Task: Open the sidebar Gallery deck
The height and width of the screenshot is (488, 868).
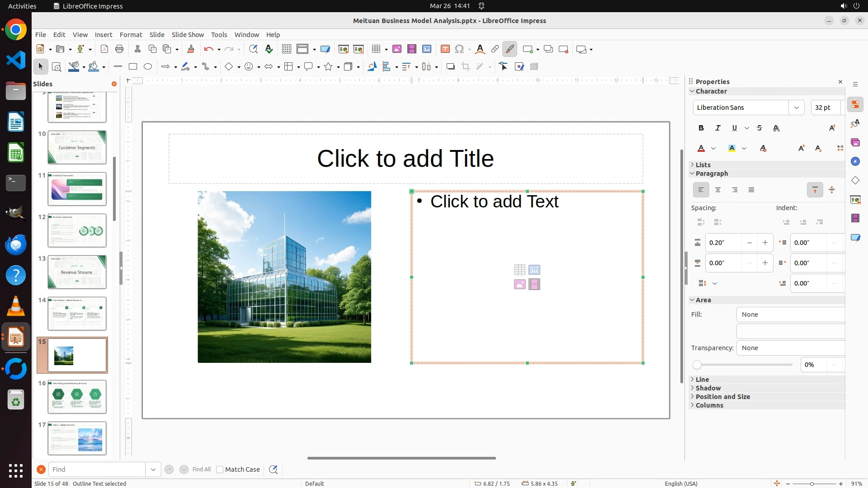Action: click(855, 143)
